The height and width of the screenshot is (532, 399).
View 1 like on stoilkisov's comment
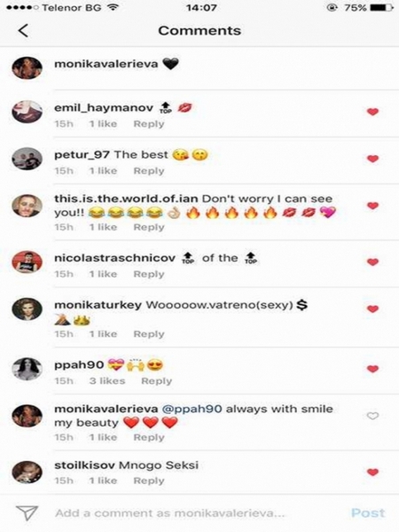[x=103, y=481]
